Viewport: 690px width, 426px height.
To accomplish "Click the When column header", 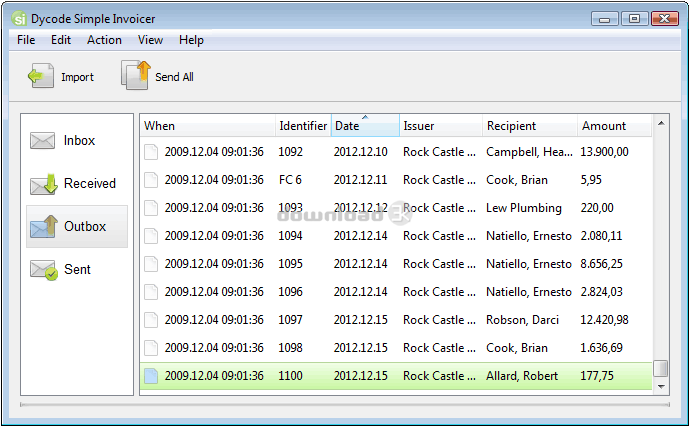I will point(206,126).
